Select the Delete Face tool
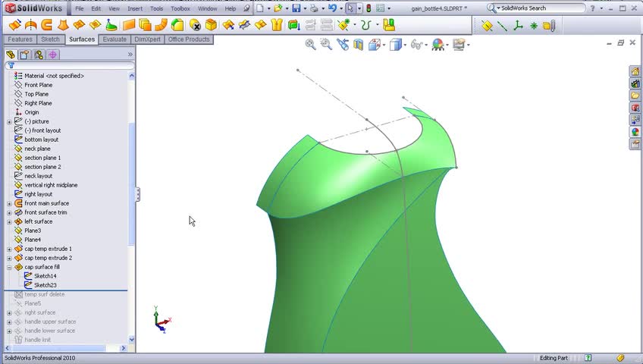This screenshot has height=364, width=643. point(195,26)
